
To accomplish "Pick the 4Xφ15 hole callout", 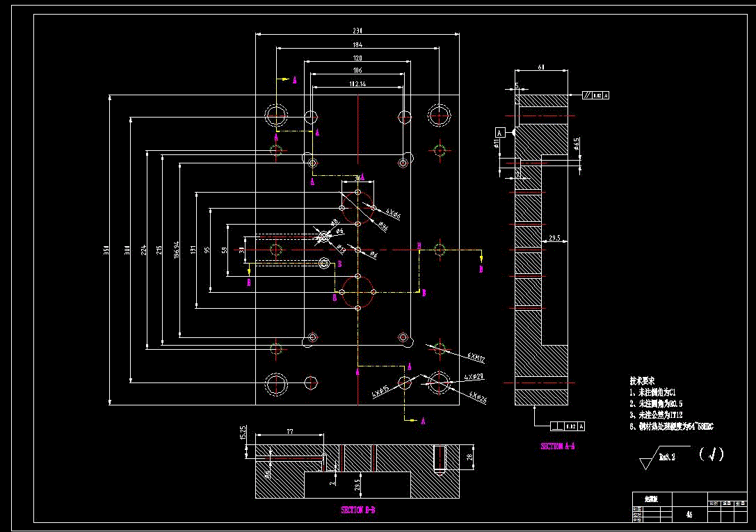I will point(380,393).
